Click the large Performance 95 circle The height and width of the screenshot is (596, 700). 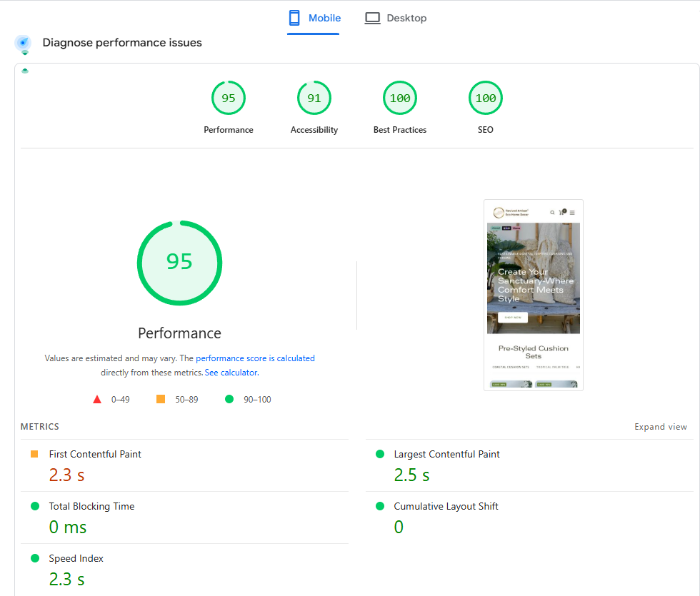tap(179, 262)
